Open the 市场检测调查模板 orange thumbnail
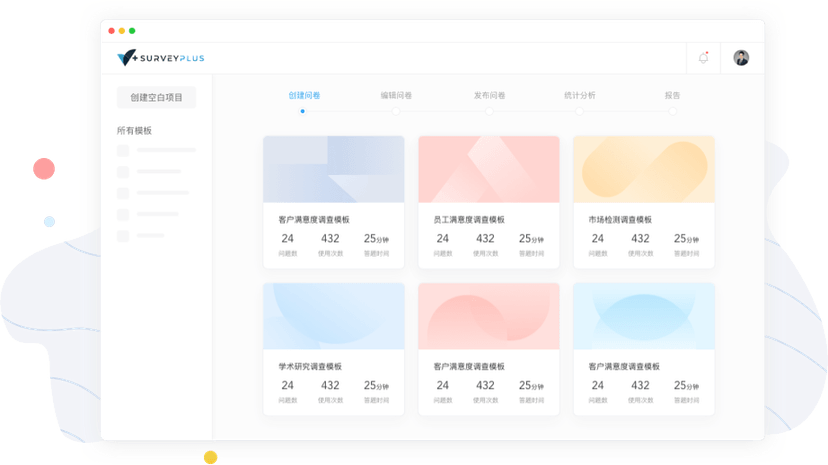This screenshot has width=828, height=465. click(644, 169)
